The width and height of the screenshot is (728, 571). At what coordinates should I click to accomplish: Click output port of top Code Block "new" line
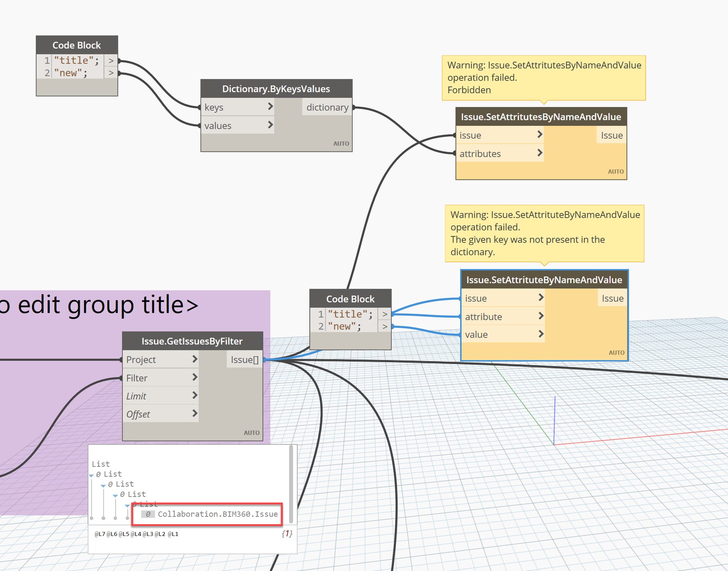[x=111, y=73]
